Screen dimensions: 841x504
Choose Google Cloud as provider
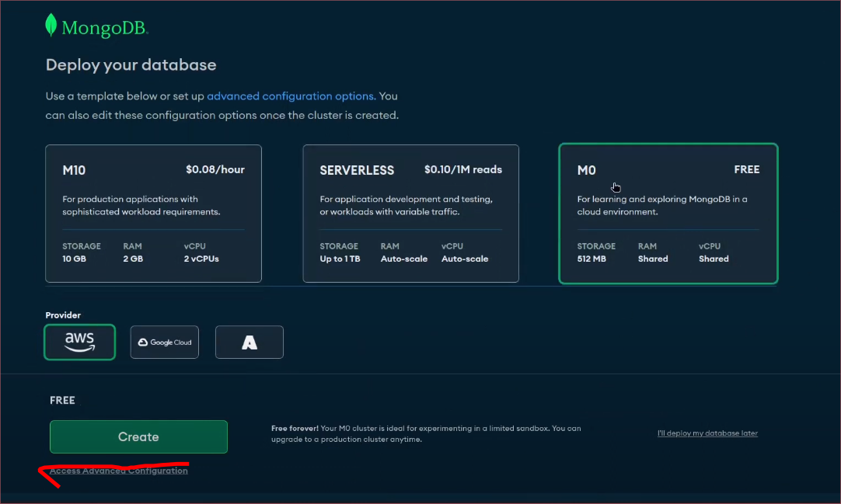point(165,342)
